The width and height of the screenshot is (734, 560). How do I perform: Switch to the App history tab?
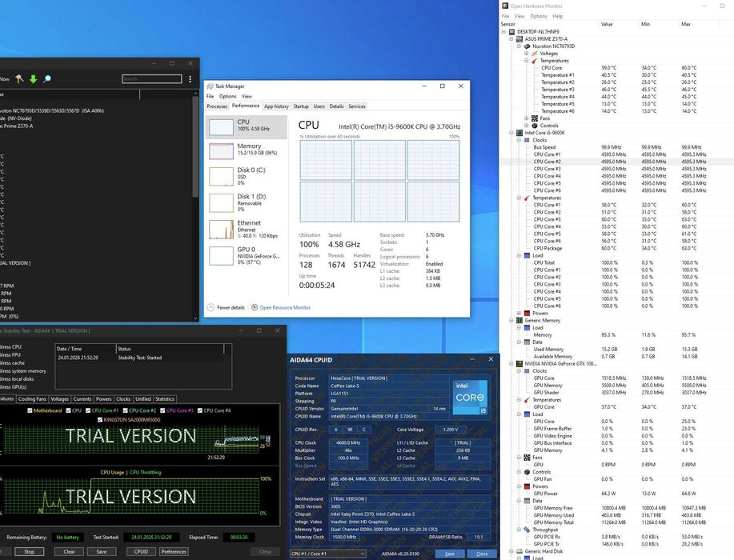pyautogui.click(x=276, y=106)
